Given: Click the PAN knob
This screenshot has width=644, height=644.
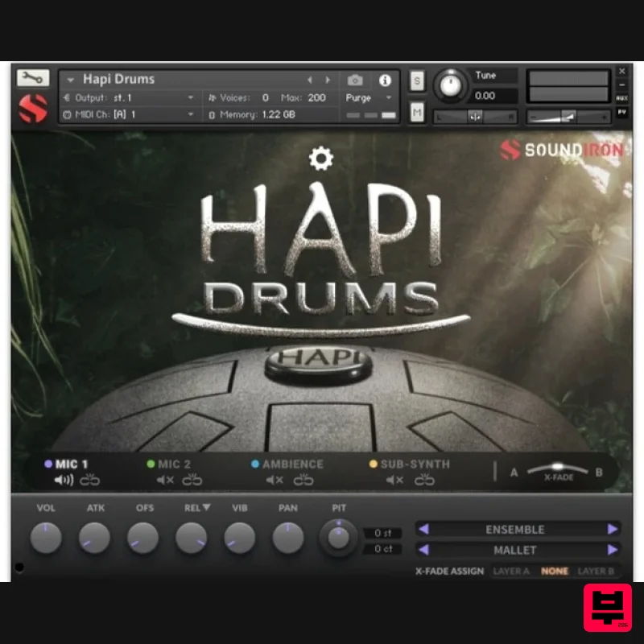Looking at the screenshot, I should click(x=288, y=538).
